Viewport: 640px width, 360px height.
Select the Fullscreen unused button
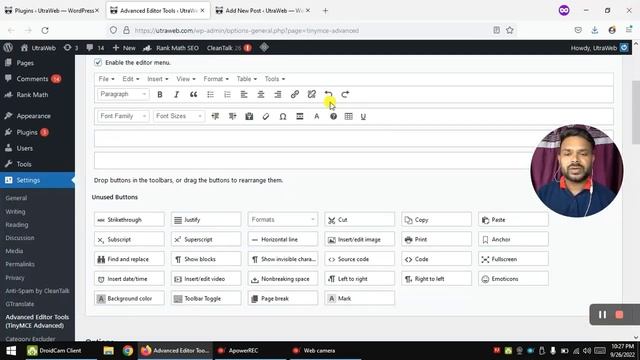pos(513,259)
